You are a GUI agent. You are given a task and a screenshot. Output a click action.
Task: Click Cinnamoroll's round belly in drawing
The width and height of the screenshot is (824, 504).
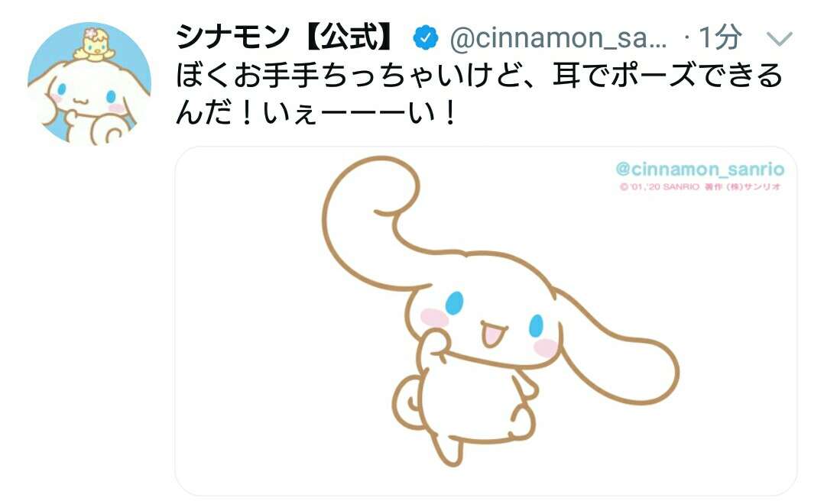point(473,399)
